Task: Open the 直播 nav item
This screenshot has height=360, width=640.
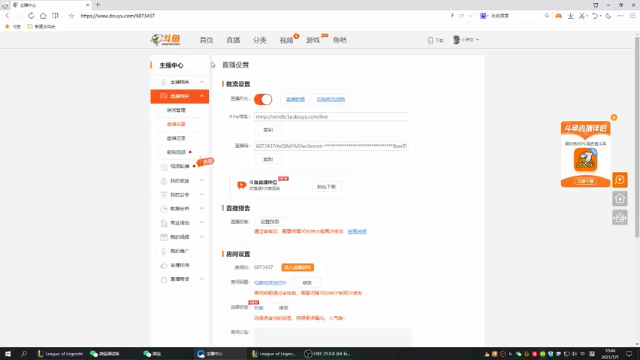Action: [x=233, y=40]
